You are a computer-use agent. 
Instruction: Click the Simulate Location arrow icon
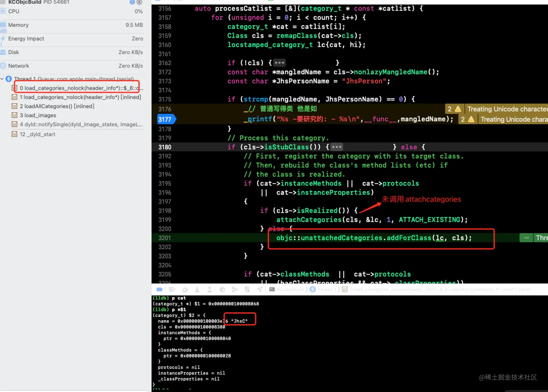pos(260,289)
